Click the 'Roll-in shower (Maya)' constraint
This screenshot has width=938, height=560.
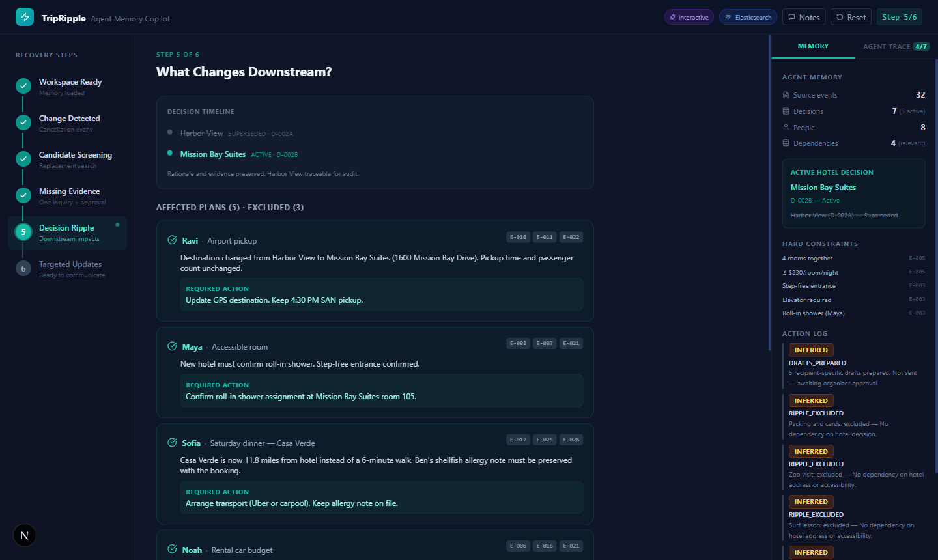(x=853, y=313)
